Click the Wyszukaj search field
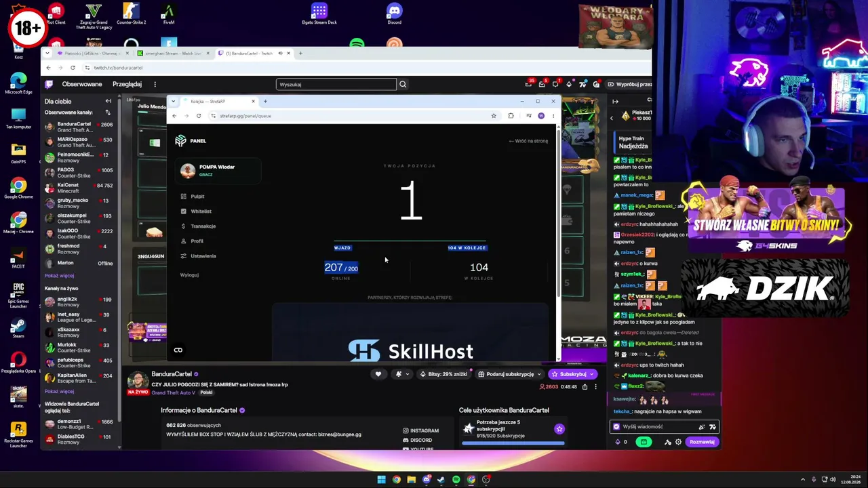Screen dimensions: 868x488 [x=336, y=84]
